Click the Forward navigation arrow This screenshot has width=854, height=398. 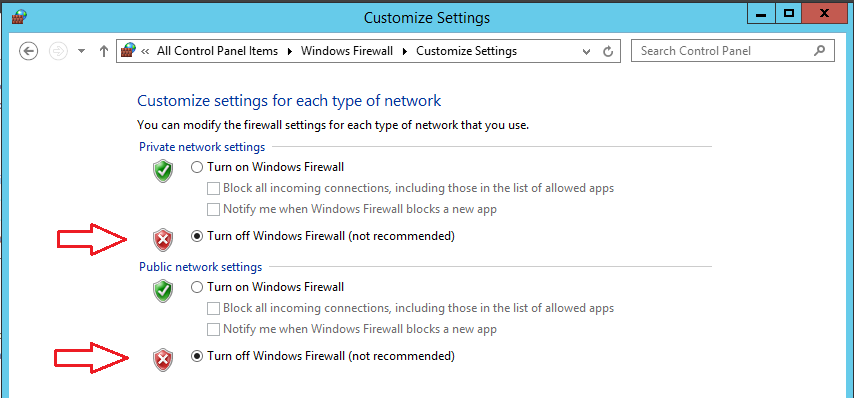tap(58, 51)
